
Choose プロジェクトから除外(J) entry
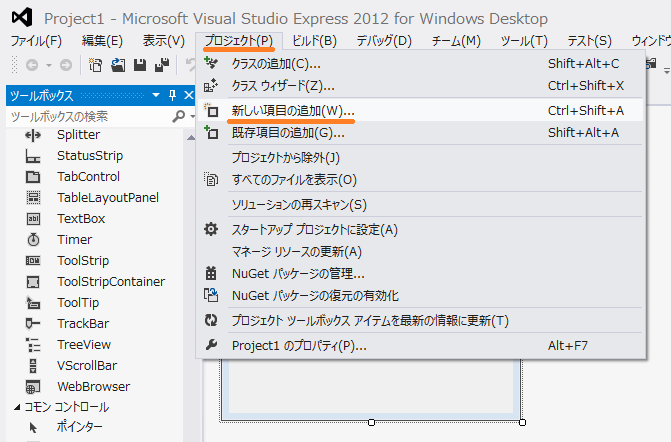point(420,158)
